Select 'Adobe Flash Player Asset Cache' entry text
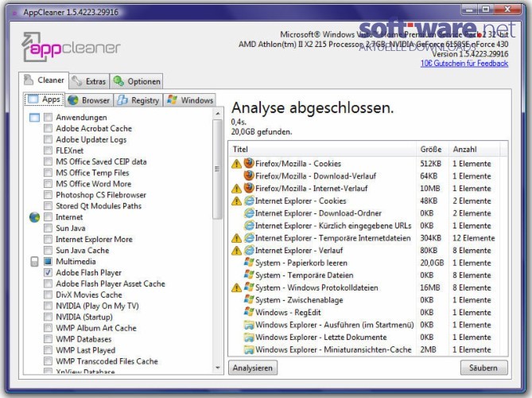The image size is (532, 398). coord(111,283)
